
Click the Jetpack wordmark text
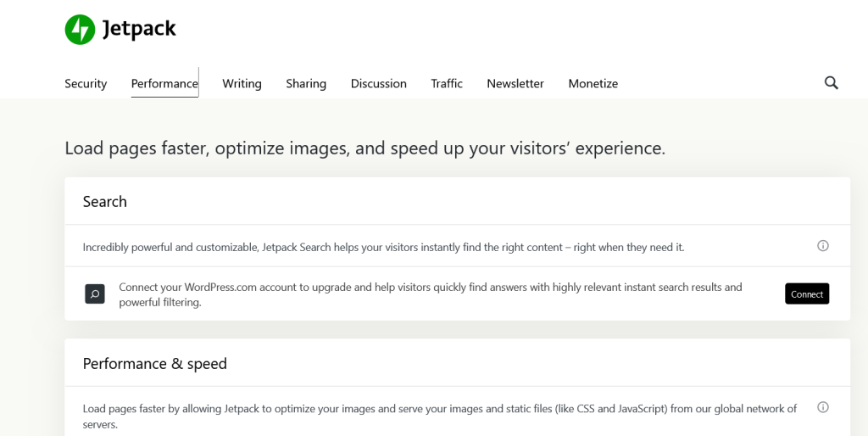click(139, 30)
